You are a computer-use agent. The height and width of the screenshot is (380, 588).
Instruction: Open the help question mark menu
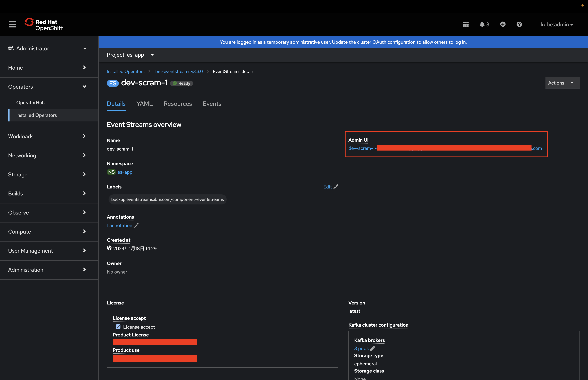[x=519, y=24]
